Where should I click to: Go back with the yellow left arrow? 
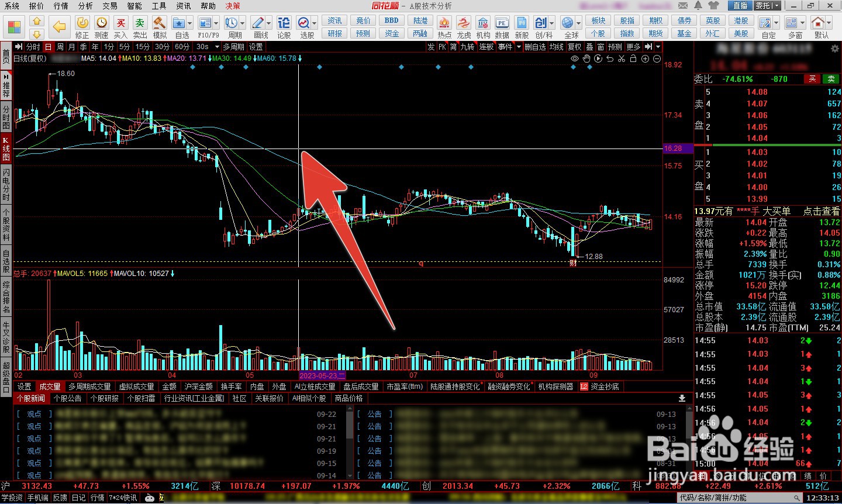(59, 26)
